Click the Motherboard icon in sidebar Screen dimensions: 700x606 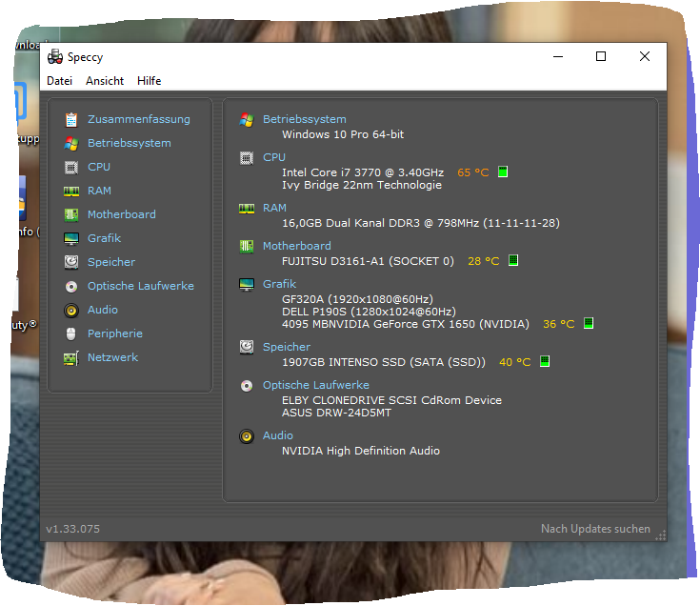[x=71, y=214]
